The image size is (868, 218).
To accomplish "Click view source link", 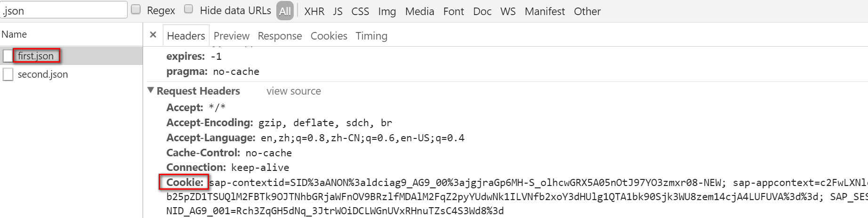I will pyautogui.click(x=294, y=91).
